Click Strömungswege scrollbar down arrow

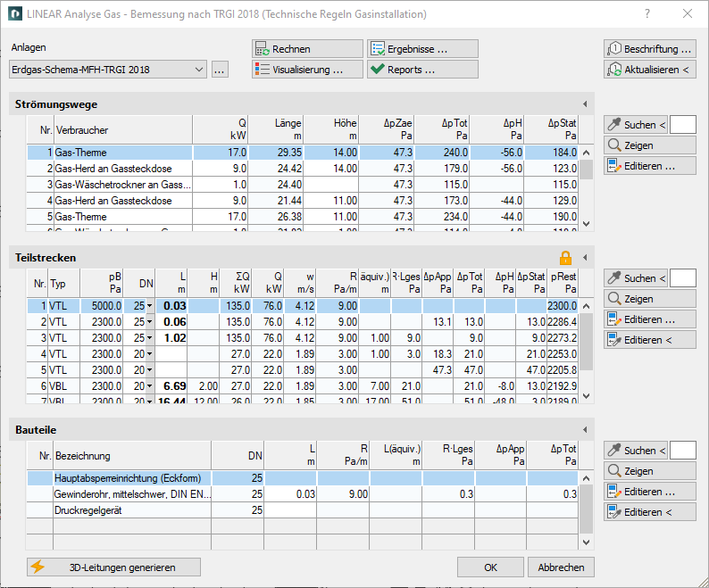587,224
